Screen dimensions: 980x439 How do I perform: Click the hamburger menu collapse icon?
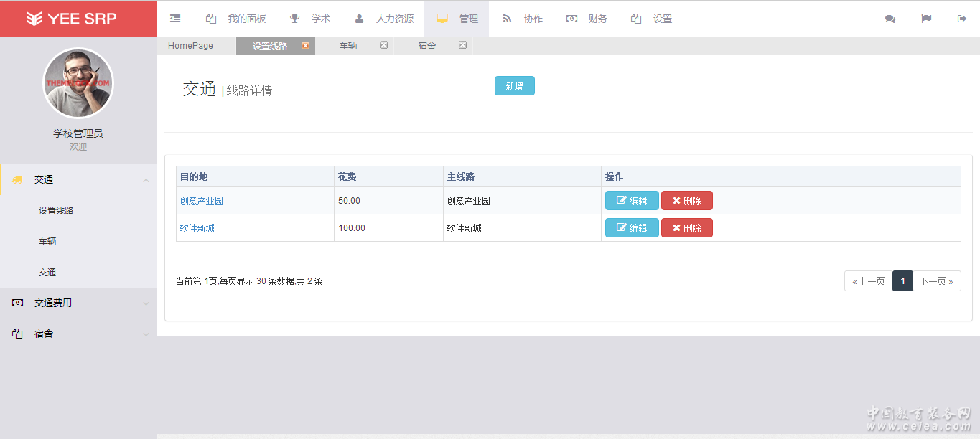[x=175, y=19]
